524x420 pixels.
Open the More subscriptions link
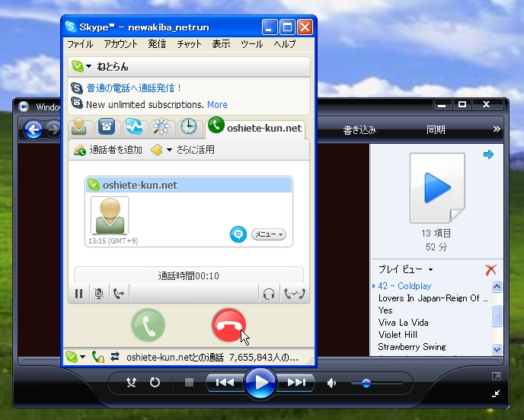(217, 105)
